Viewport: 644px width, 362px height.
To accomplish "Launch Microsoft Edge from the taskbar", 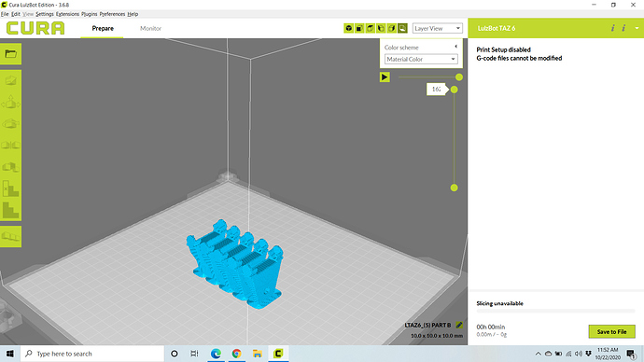I will click(x=216, y=354).
